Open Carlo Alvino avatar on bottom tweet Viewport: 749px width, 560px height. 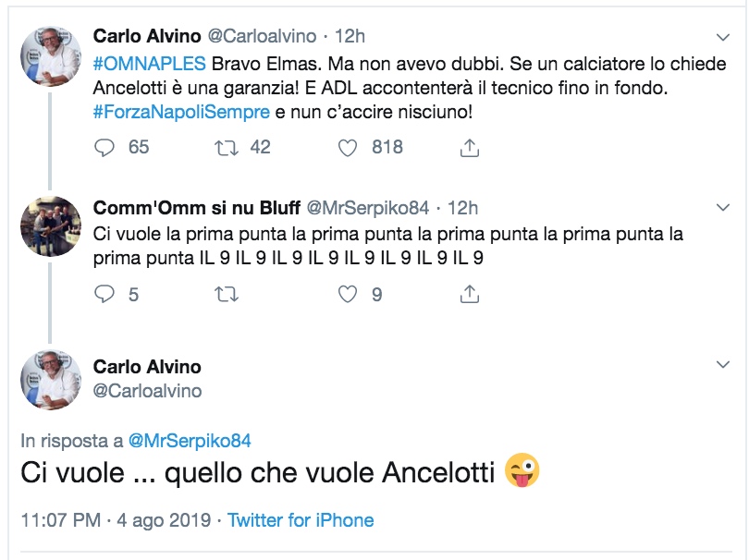pos(51,380)
